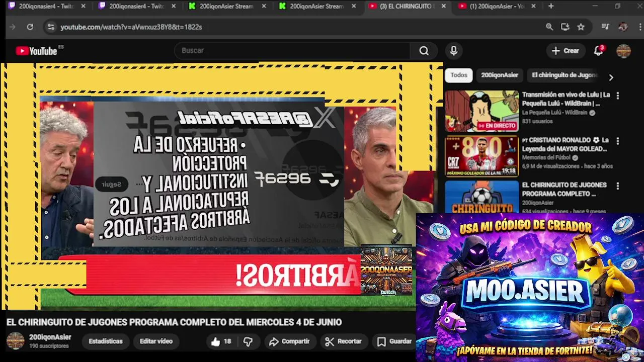Switch to first 200iqonasier4 Twitch tab
Screen dimensions: 644x362
click(47, 6)
